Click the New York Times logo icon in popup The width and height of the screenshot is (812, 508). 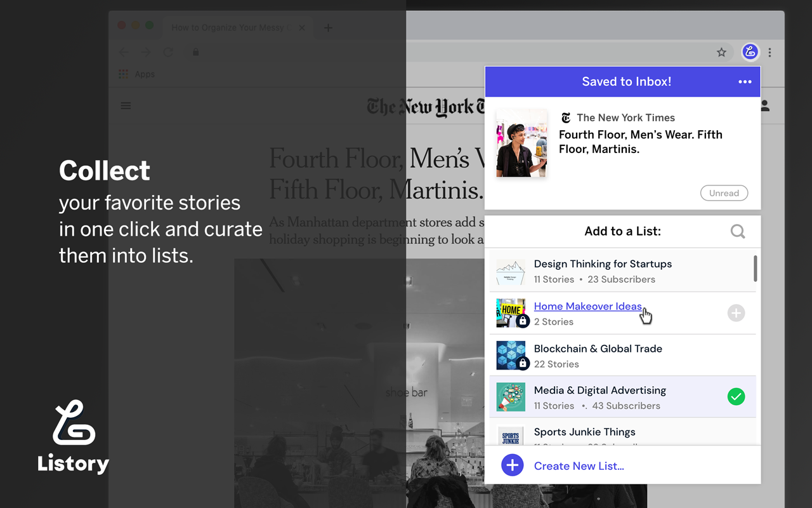566,117
